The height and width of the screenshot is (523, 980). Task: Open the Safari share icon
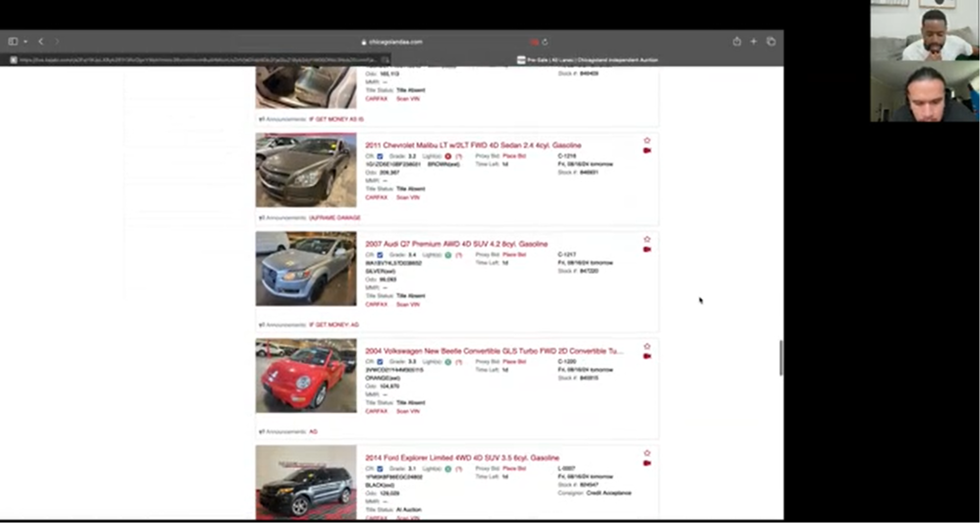coord(736,41)
